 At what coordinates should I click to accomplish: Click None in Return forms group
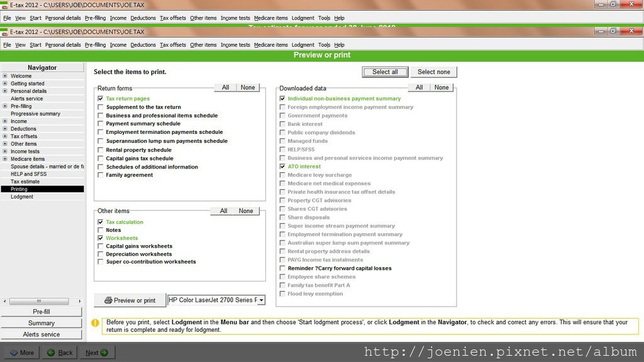248,87
